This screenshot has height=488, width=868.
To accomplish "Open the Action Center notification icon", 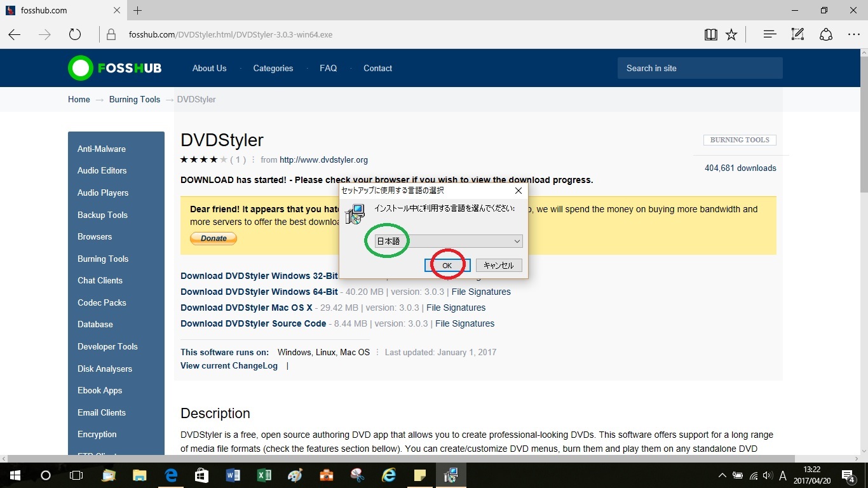I will 848,475.
